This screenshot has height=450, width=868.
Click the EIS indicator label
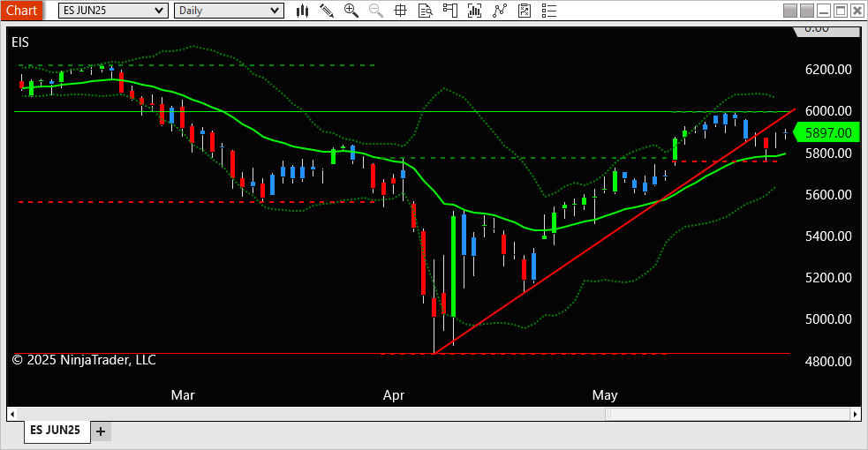(x=20, y=42)
